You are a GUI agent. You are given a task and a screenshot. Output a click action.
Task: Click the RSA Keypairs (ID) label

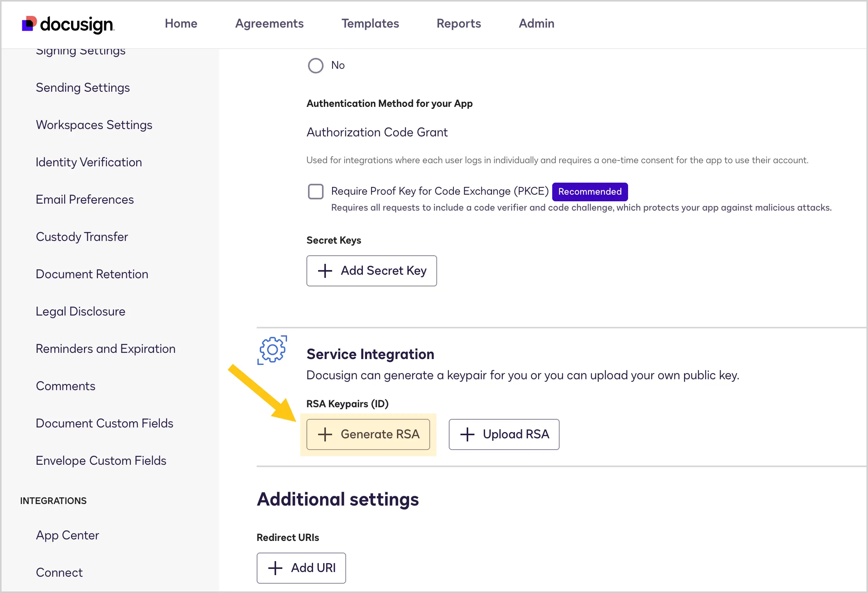347,404
